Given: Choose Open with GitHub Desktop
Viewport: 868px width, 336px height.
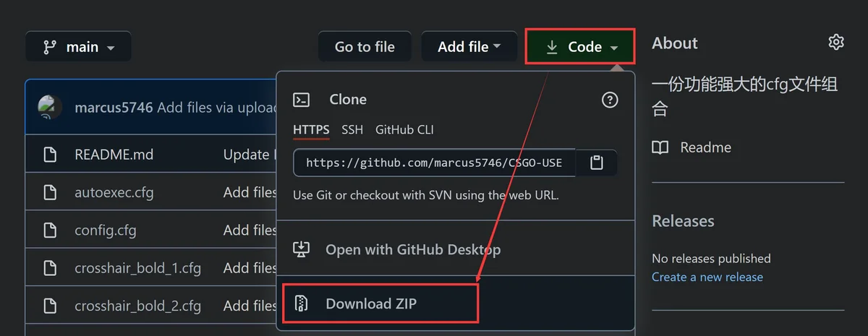Looking at the screenshot, I should [456, 249].
